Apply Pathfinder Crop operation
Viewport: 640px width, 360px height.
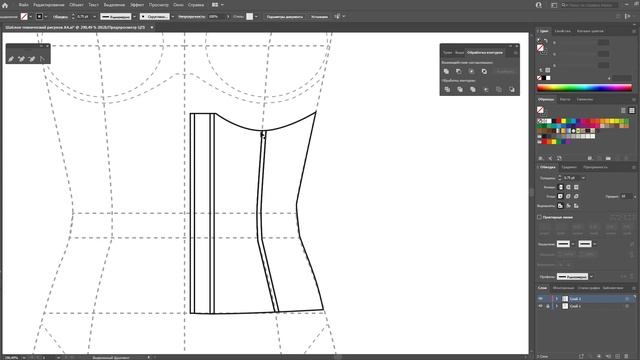click(486, 89)
